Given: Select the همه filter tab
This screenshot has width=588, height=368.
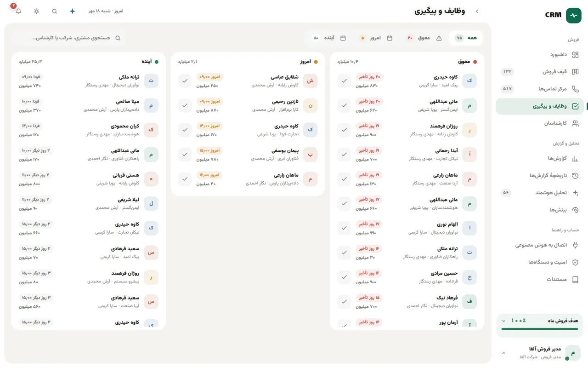Looking at the screenshot, I should [x=466, y=38].
